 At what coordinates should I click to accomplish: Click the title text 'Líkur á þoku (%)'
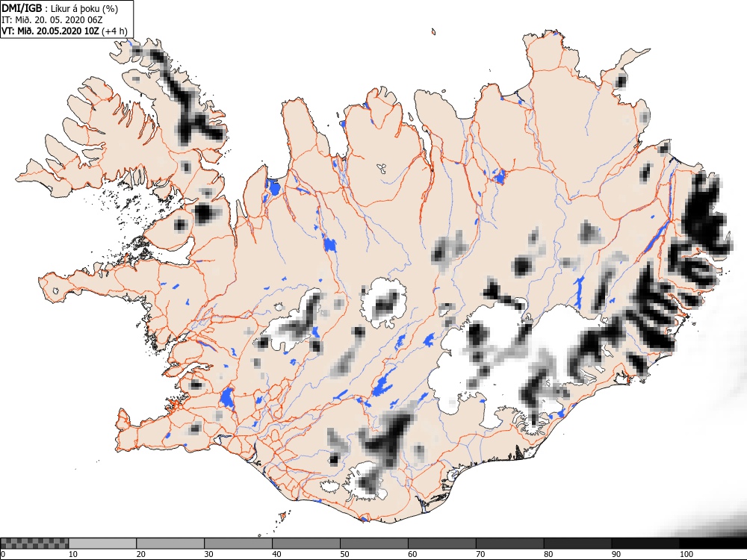click(x=84, y=8)
